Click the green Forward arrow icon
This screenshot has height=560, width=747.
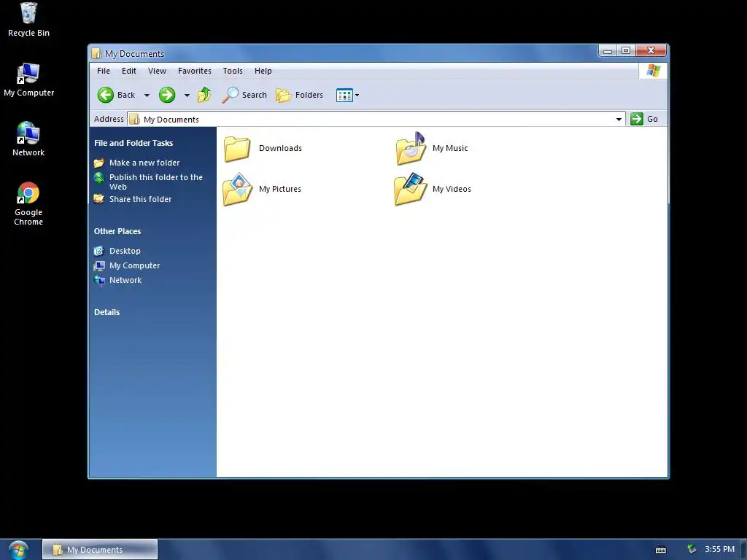click(x=167, y=95)
